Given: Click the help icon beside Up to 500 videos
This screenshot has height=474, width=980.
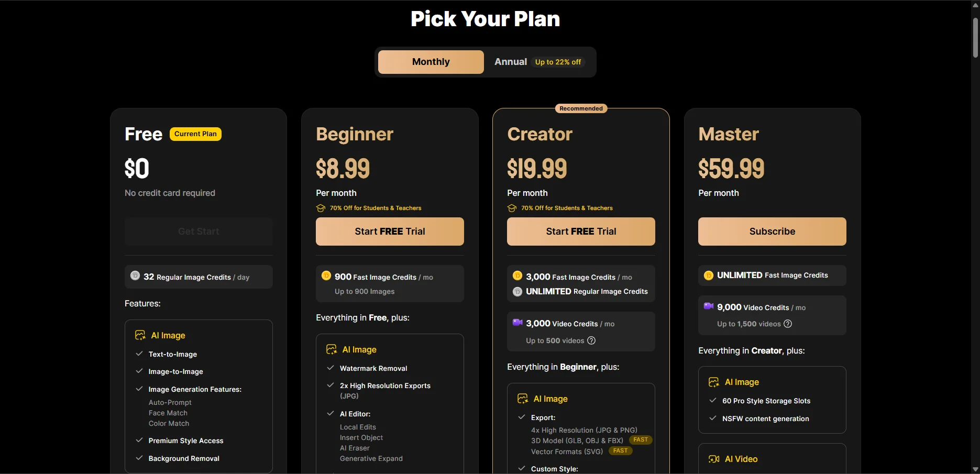Looking at the screenshot, I should pos(591,340).
